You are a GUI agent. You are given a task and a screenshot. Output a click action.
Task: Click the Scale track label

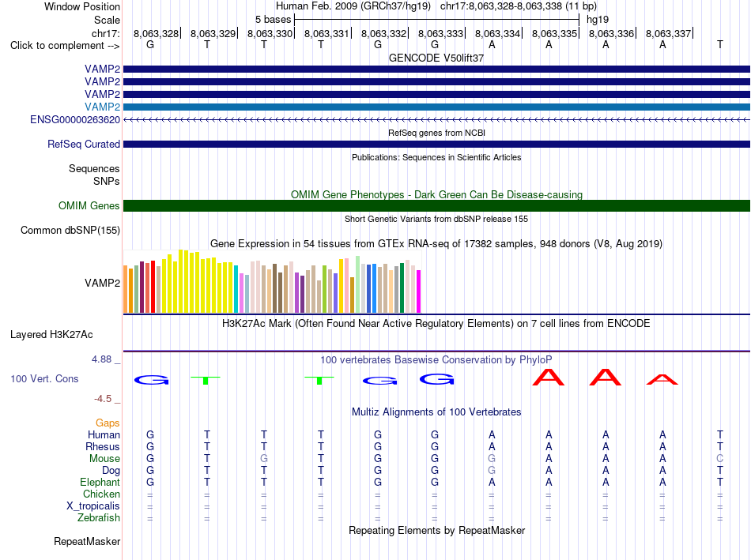[x=107, y=20]
